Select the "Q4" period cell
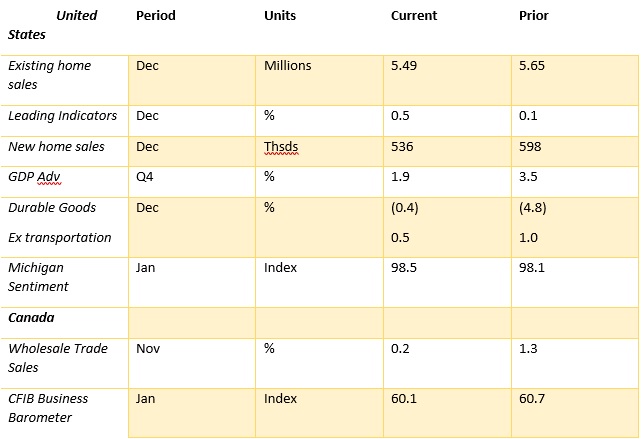The height and width of the screenshot is (439, 642). [145, 177]
